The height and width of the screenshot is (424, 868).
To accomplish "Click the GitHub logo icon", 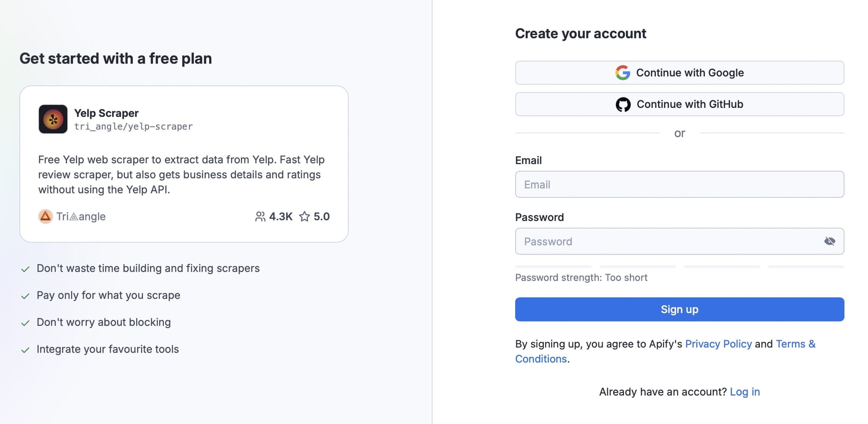I will [x=624, y=104].
